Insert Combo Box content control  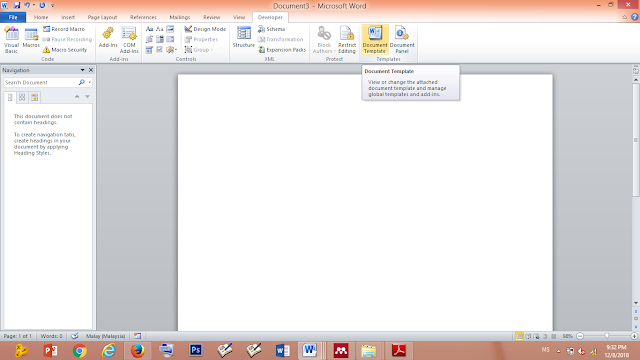click(160, 39)
